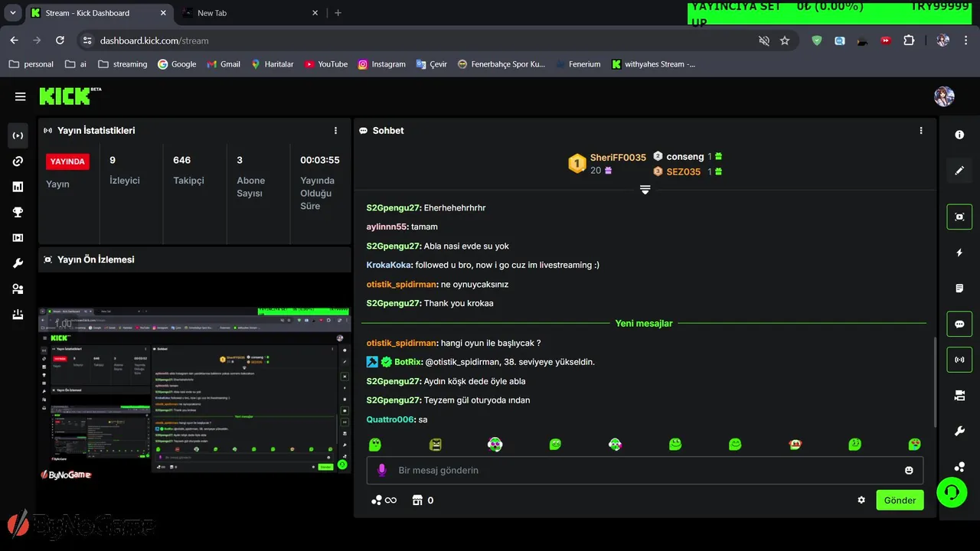
Task: Open the Haritalar bookmark
Action: [272, 64]
